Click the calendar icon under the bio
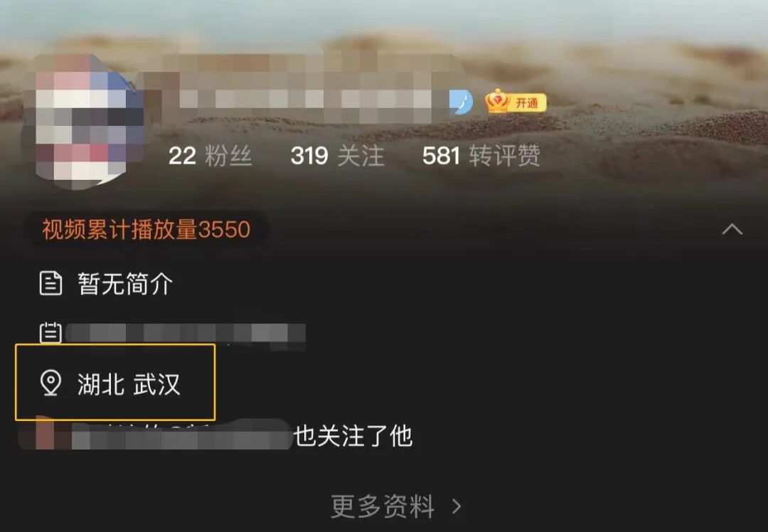 point(50,333)
